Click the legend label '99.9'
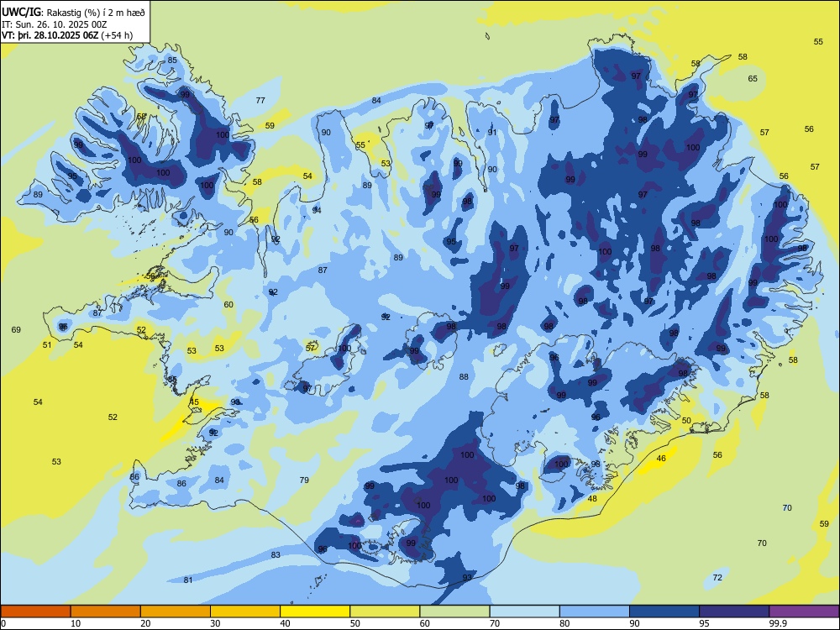 click(778, 623)
